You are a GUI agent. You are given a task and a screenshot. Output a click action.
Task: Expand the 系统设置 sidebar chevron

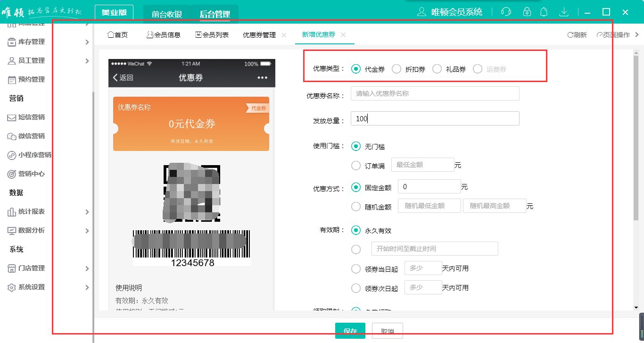87,287
